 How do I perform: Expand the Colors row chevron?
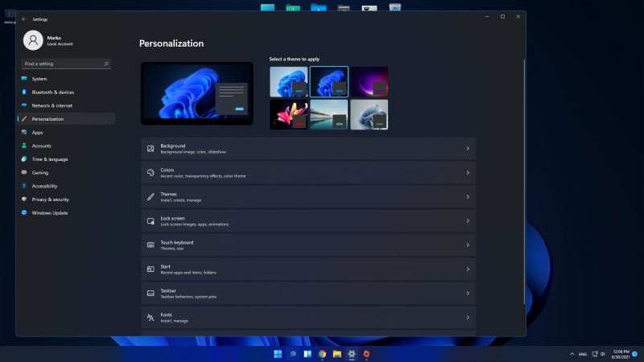468,173
